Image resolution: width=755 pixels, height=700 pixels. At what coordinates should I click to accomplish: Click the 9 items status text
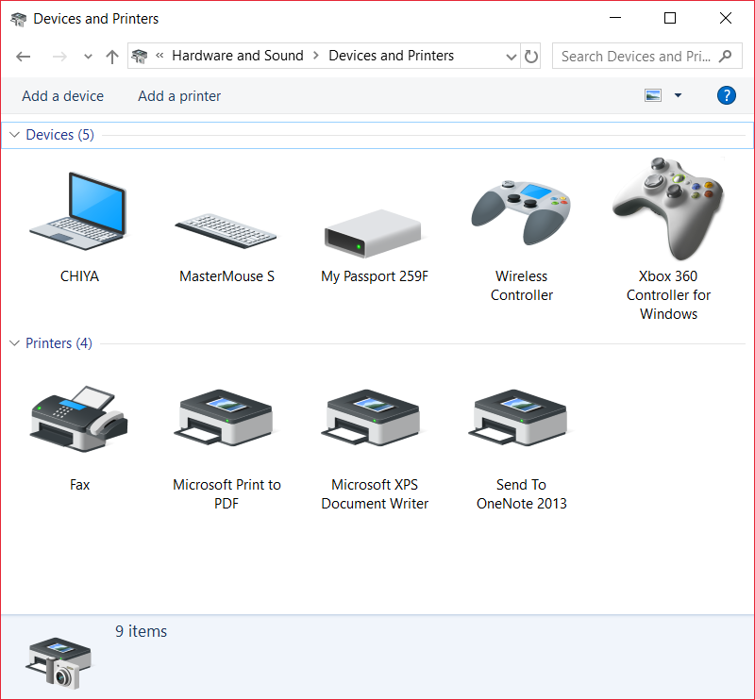pyautogui.click(x=141, y=631)
